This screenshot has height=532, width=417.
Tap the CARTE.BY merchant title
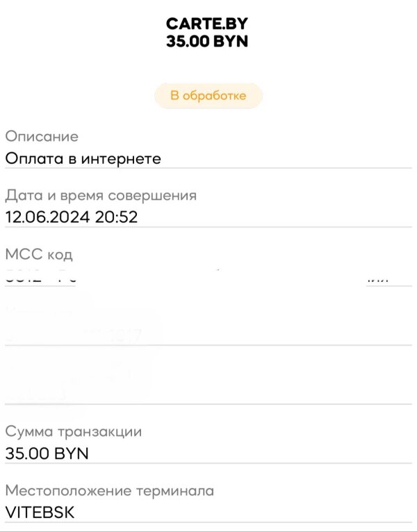[207, 24]
